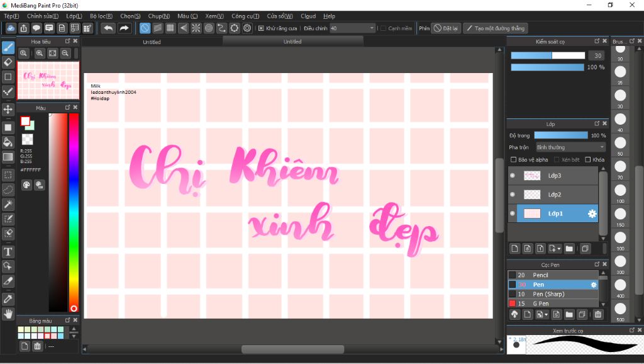This screenshot has width=644, height=364.
Task: Select the Brush tool in left toolbar
Action: tap(8, 48)
